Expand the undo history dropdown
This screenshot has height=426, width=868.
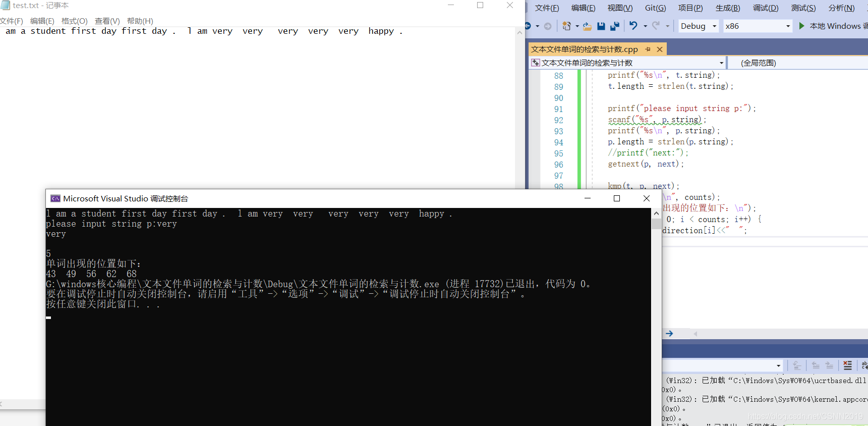[x=645, y=26]
